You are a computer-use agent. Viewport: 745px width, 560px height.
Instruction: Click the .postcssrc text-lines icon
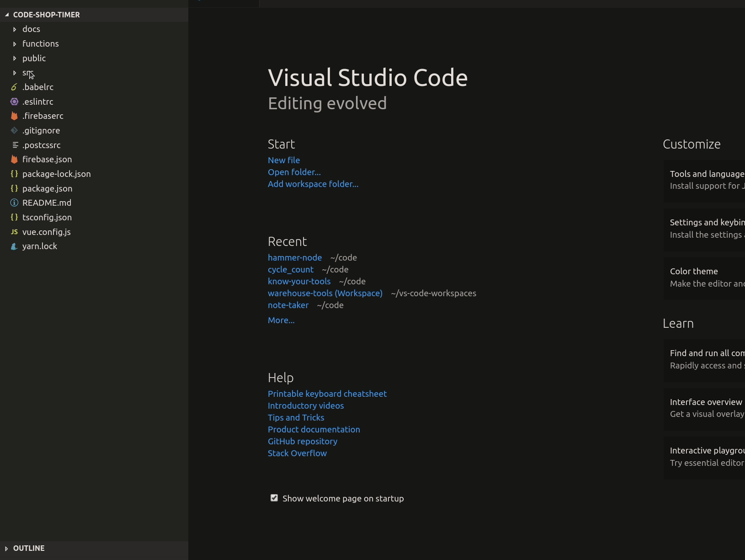click(x=15, y=145)
